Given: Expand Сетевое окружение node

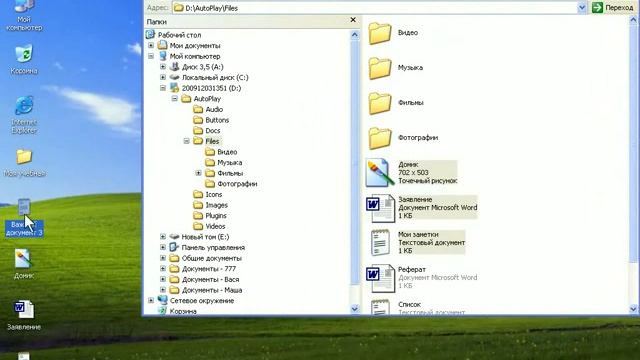Looking at the screenshot, I should [x=151, y=300].
